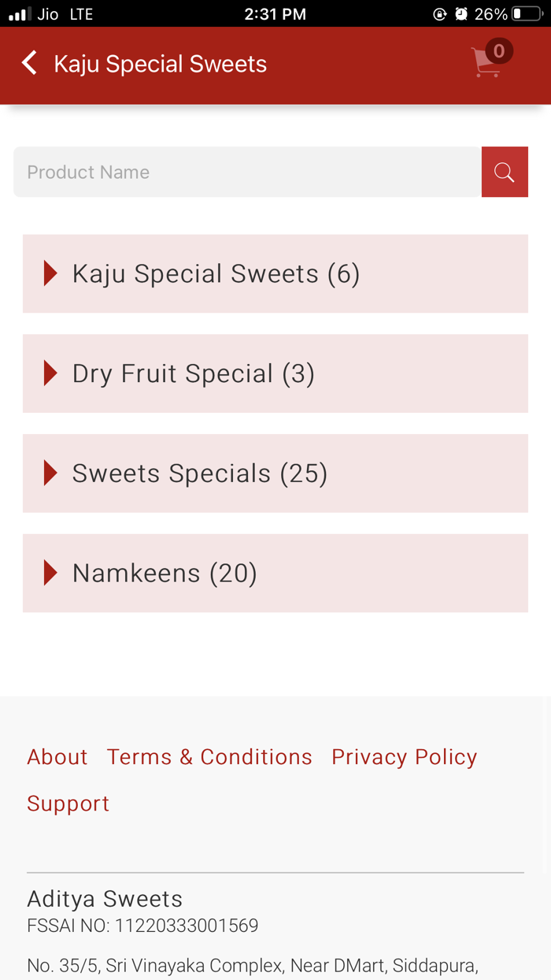The width and height of the screenshot is (551, 980).
Task: View the Terms & Conditions
Action: [209, 756]
